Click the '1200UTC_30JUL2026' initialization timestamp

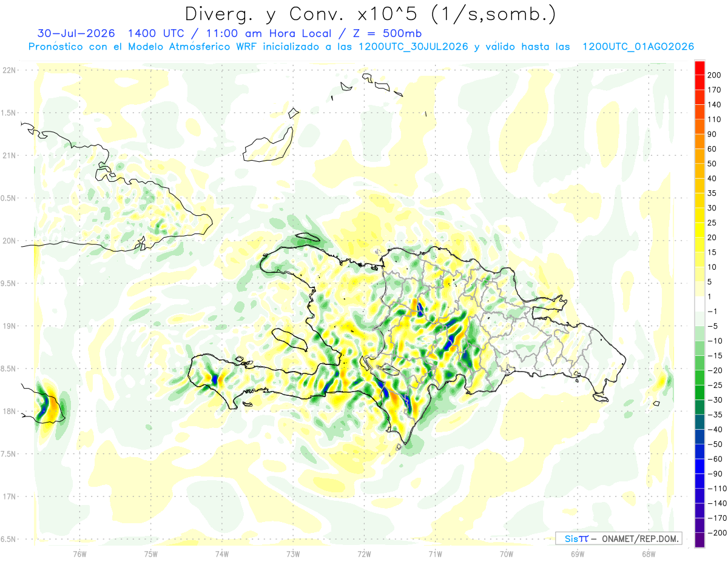[x=413, y=47]
